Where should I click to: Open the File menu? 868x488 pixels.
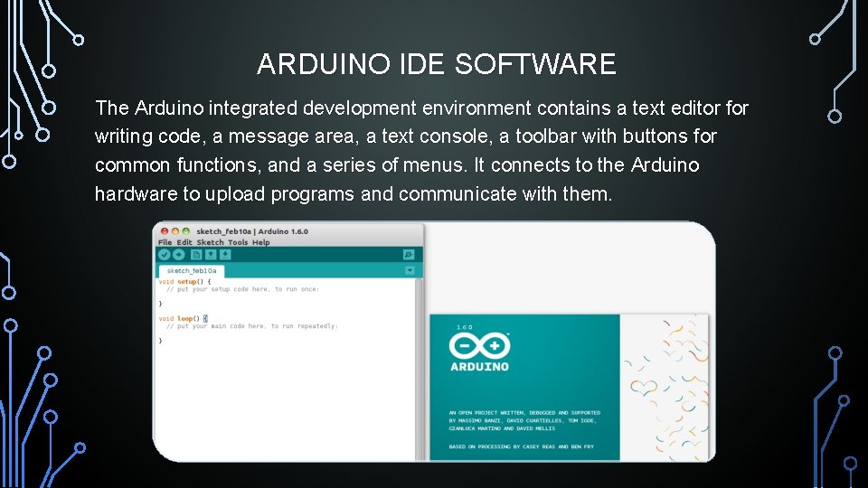tap(165, 242)
